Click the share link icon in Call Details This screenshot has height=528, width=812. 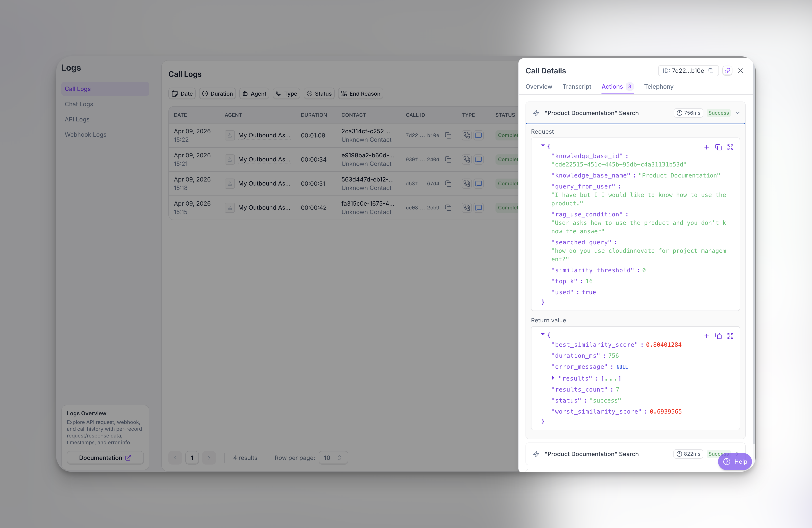(x=727, y=71)
